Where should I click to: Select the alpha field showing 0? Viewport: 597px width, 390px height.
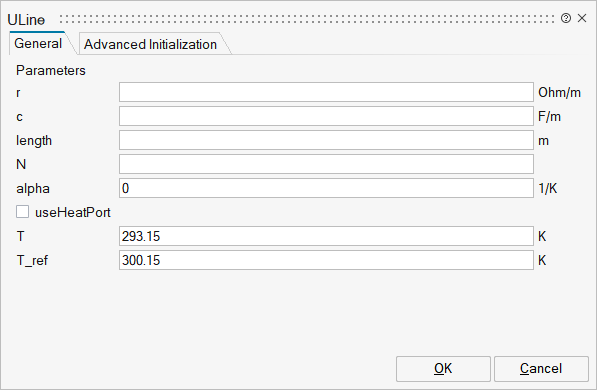coord(326,188)
